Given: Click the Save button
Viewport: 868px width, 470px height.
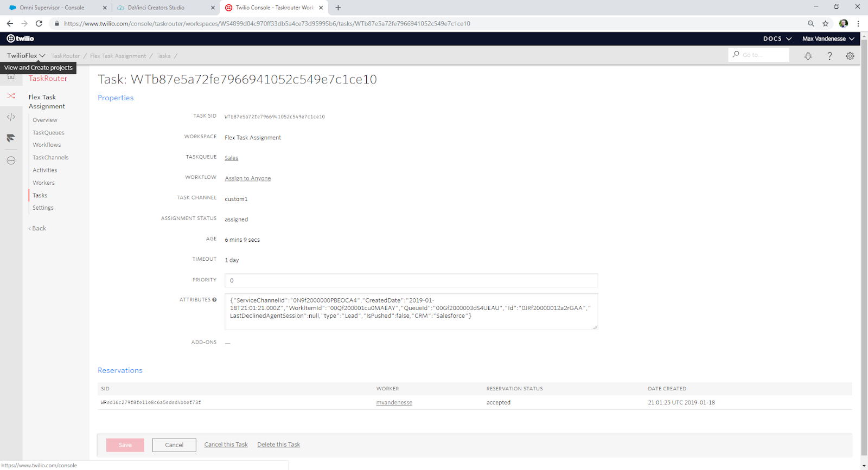Looking at the screenshot, I should [125, 445].
